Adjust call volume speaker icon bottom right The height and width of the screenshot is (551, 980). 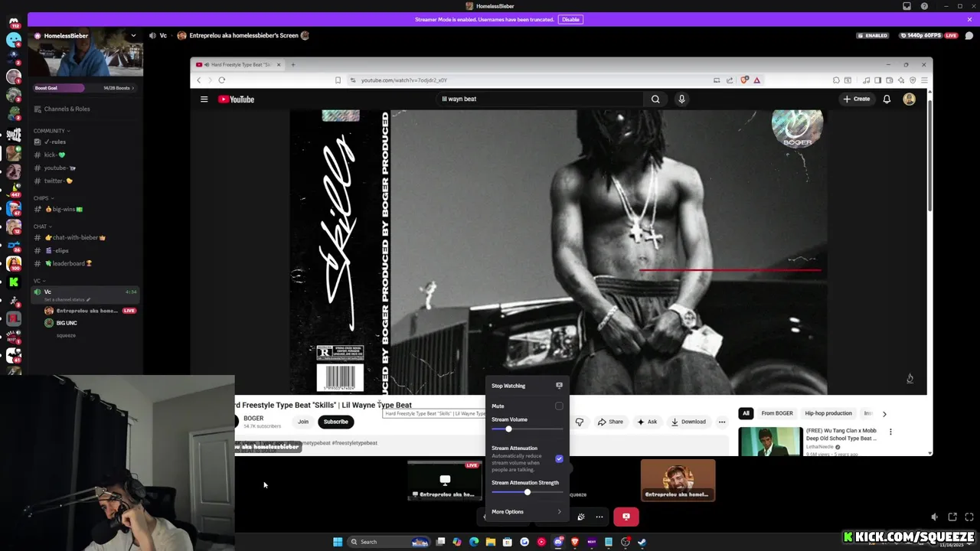(934, 517)
